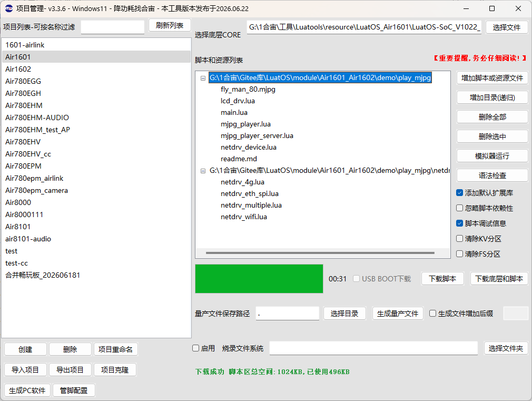532x401 pixels.
Task: Select project test-cc
Action: [96, 263]
